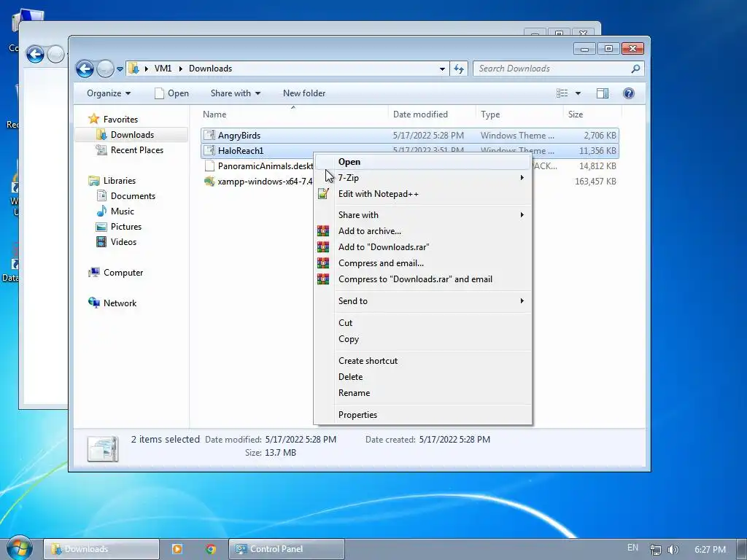This screenshot has height=560, width=747.
Task: Sort by the Name column header
Action: [x=293, y=114]
